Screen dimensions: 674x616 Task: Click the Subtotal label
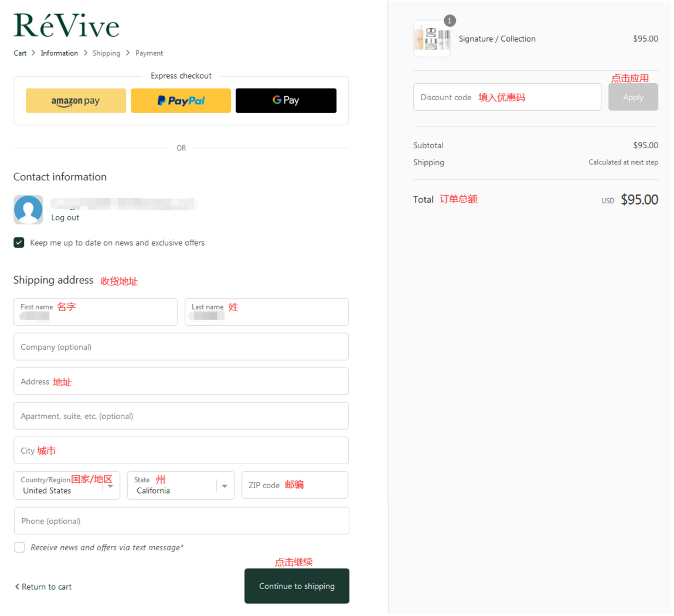click(x=428, y=145)
